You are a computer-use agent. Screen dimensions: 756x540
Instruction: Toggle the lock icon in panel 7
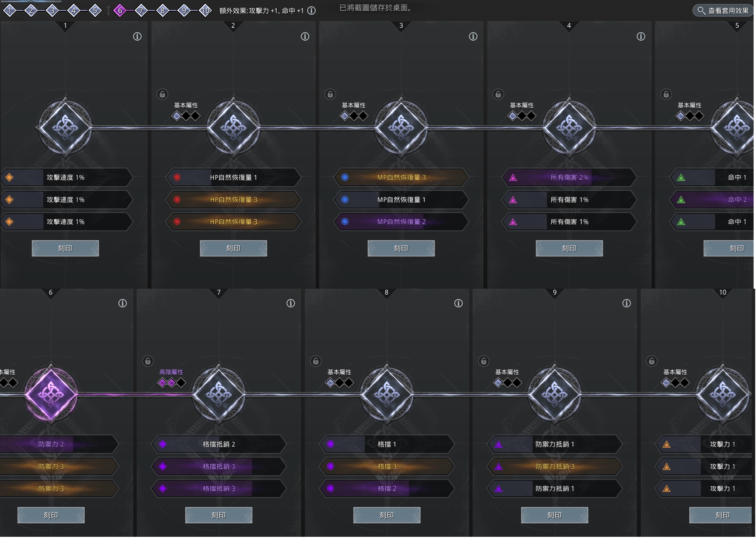(147, 361)
